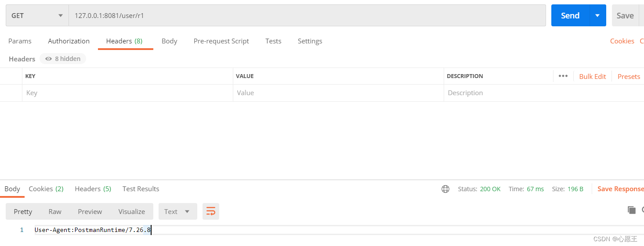This screenshot has width=644, height=246.
Task: Click the header Description input cell
Action: coord(544,93)
